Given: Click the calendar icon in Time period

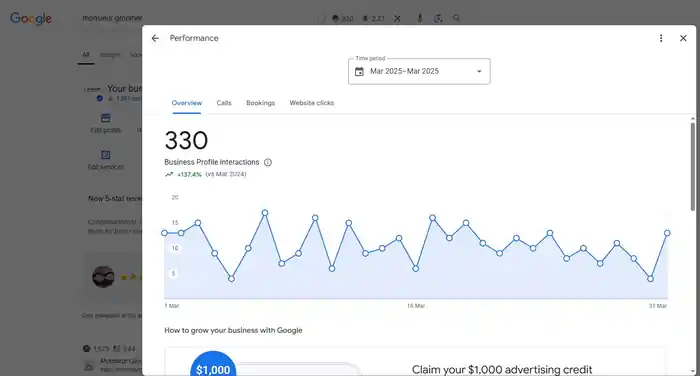Looking at the screenshot, I should click(x=359, y=71).
